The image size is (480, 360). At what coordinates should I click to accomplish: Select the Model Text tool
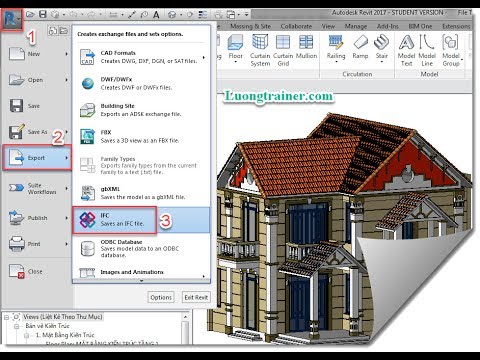click(406, 50)
